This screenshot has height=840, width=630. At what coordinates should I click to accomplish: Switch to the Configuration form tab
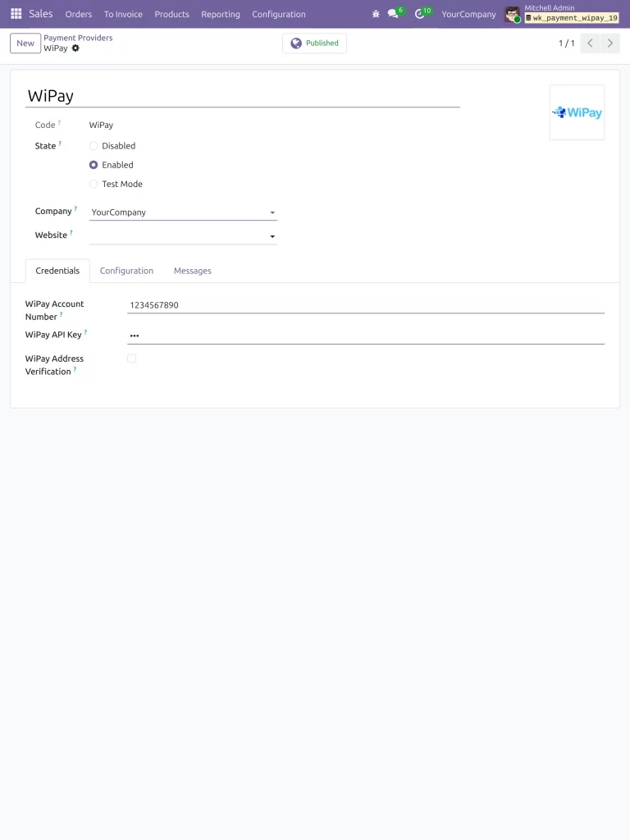[126, 271]
